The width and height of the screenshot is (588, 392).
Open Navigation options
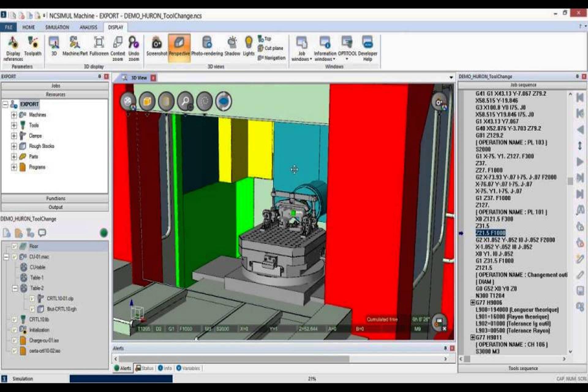tap(272, 58)
